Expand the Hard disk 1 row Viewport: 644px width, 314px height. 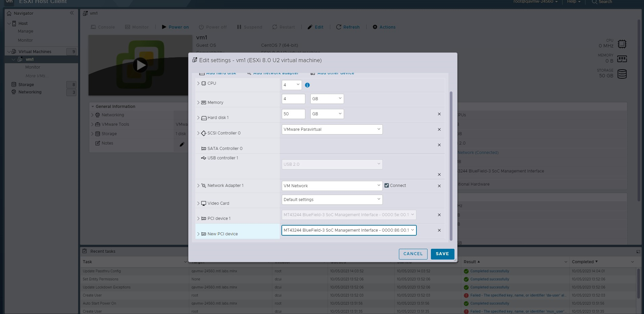(x=198, y=118)
